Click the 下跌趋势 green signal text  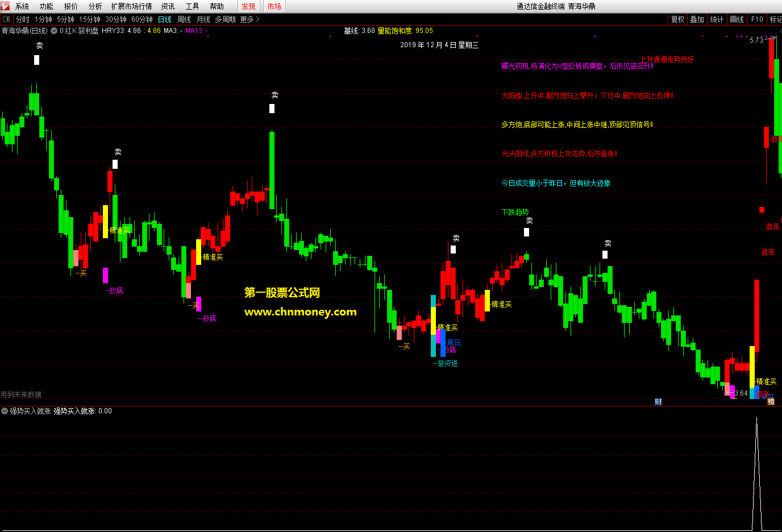click(515, 212)
